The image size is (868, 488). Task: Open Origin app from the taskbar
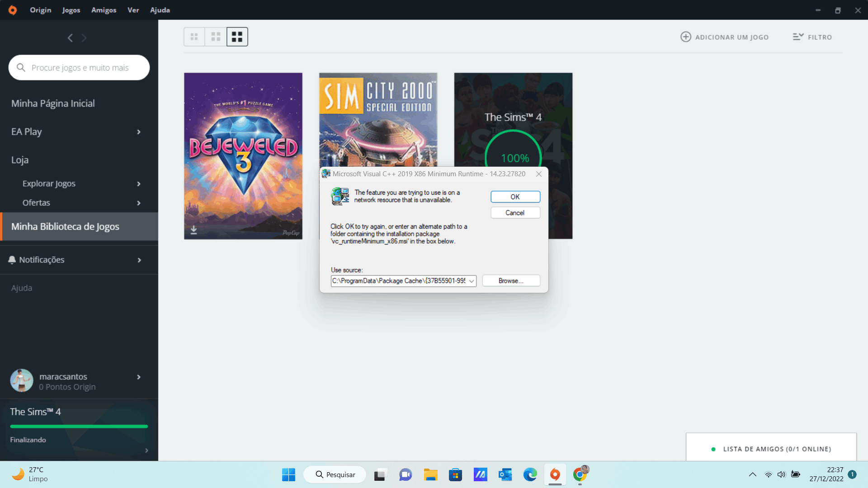point(555,474)
